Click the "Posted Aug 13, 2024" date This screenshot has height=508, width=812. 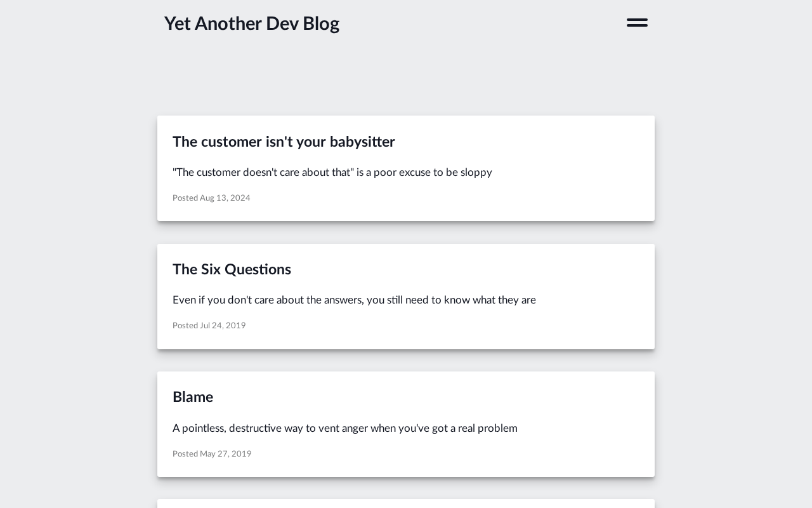click(211, 198)
